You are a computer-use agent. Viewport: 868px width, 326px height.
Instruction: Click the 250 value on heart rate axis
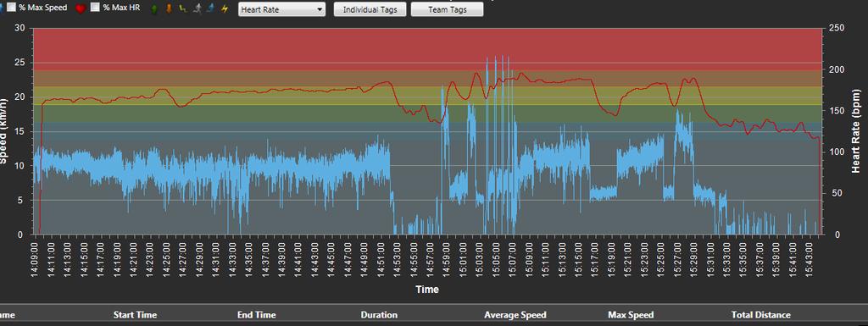point(836,28)
